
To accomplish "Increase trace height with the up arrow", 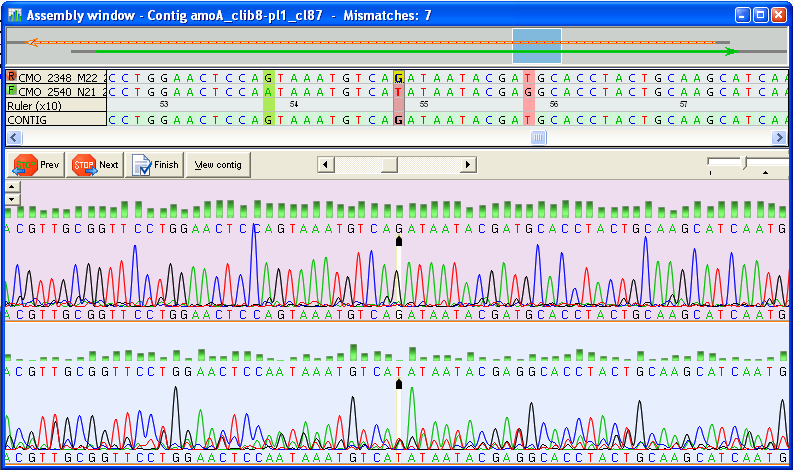I will pos(13,187).
